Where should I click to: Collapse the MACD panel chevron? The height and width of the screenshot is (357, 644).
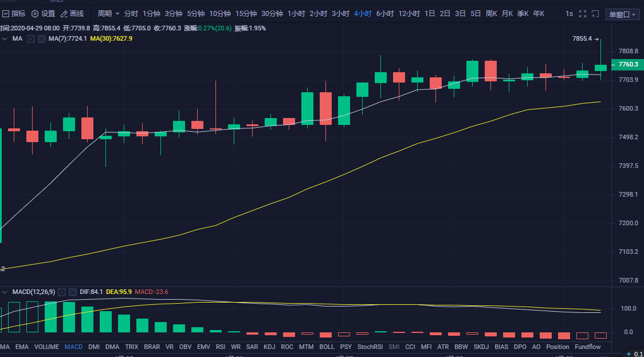[5, 292]
